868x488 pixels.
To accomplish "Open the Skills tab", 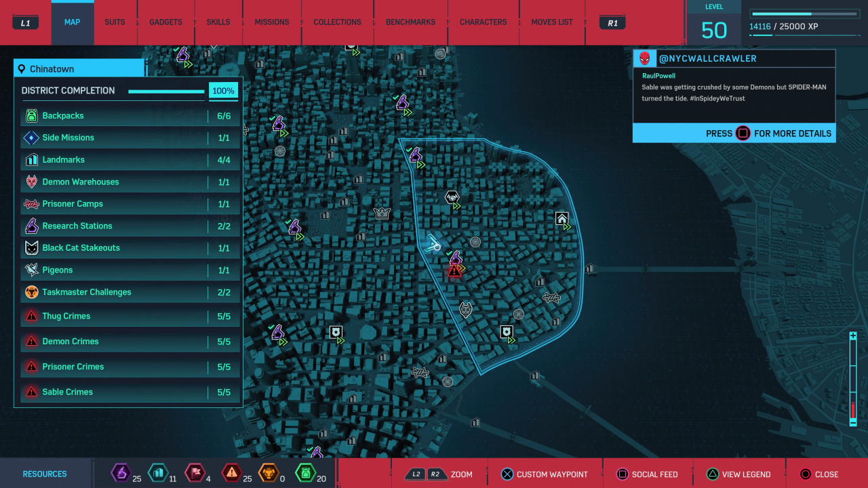I will click(x=218, y=22).
